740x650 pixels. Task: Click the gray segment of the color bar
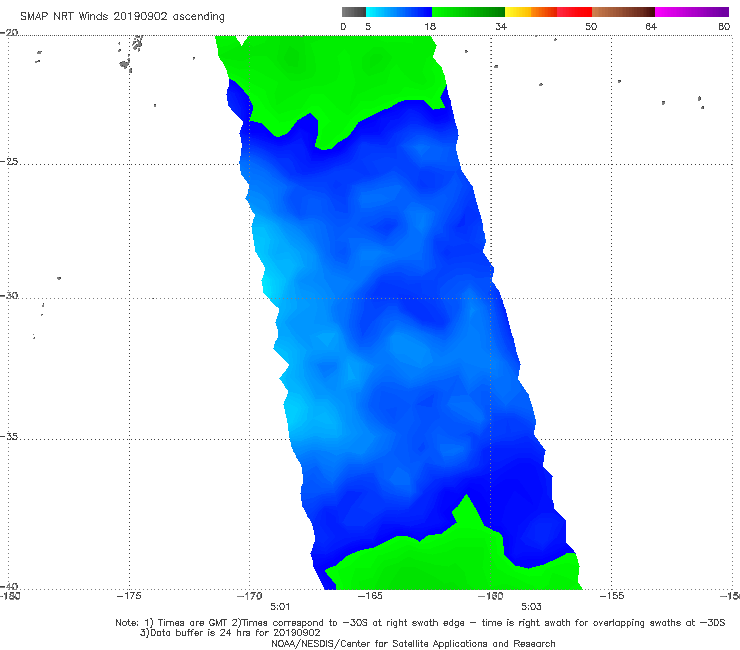[354, 12]
